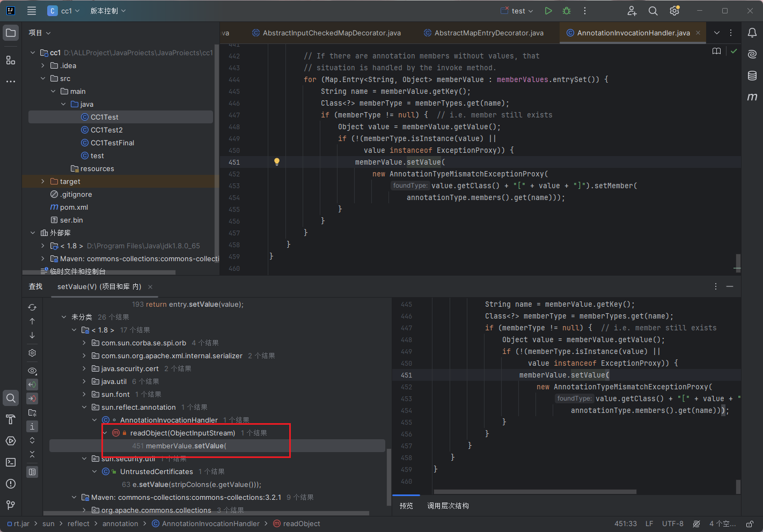The height and width of the screenshot is (532, 763).
Task: Click the UTF-8 encoding in status bar
Action: [x=672, y=523]
